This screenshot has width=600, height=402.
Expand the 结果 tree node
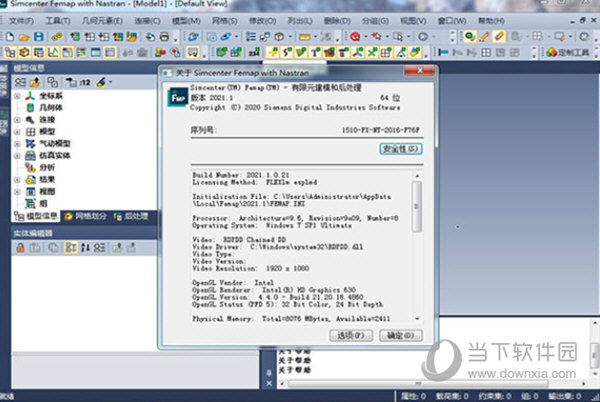point(17,180)
